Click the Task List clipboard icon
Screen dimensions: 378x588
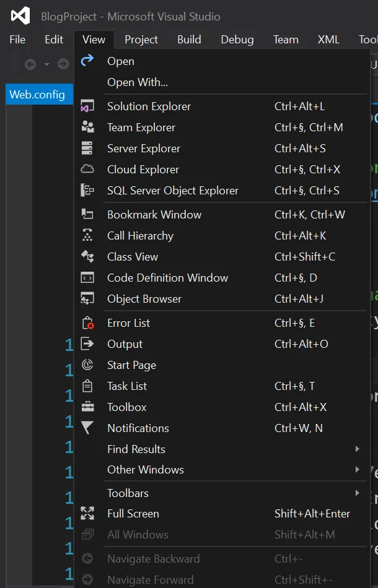pos(87,386)
